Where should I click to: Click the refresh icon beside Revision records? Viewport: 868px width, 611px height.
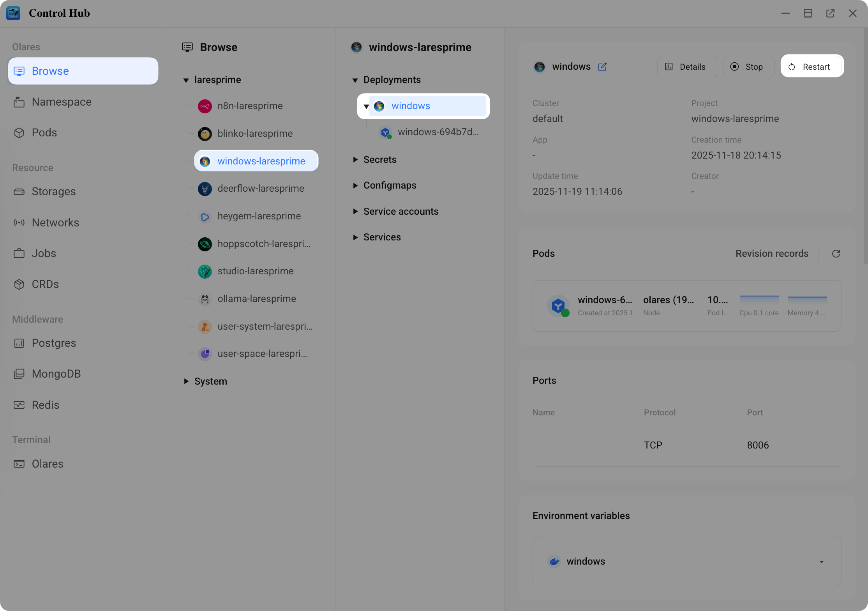836,254
